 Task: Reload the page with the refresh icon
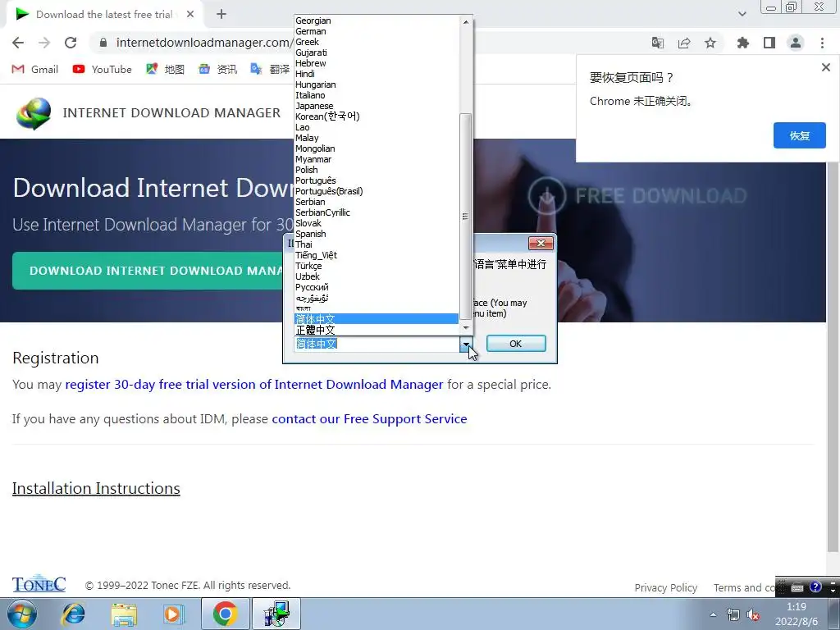tap(71, 43)
